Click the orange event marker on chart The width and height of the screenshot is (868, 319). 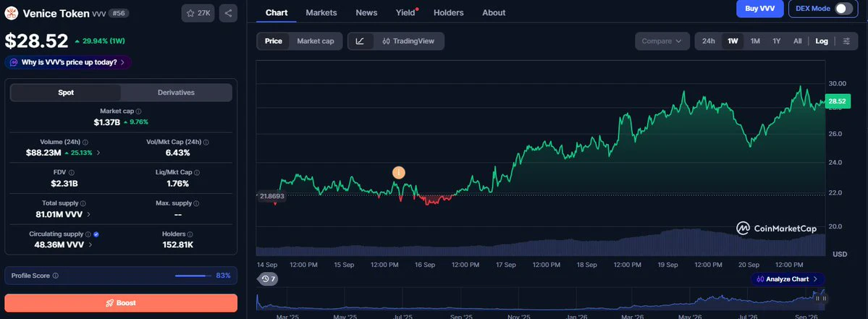pos(399,172)
